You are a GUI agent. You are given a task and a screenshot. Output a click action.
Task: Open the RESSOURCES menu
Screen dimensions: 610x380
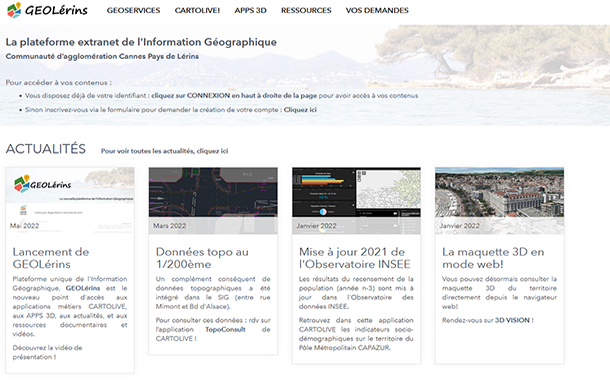coord(306,11)
